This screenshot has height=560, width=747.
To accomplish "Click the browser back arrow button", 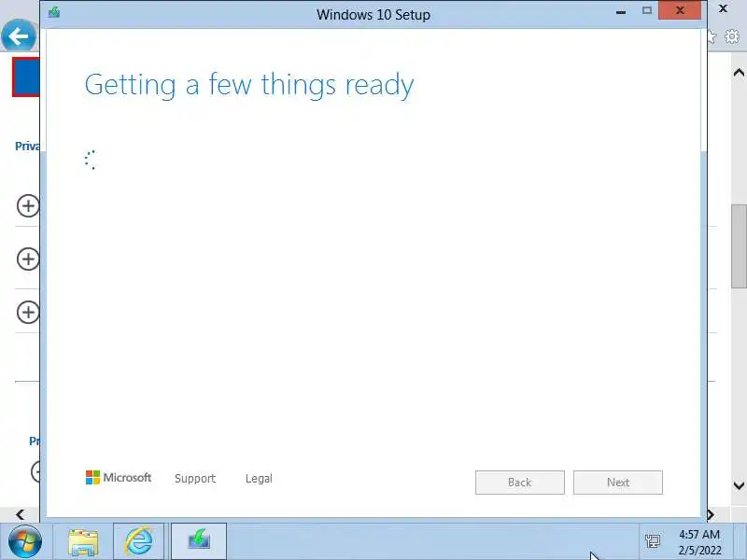I will pos(19,35).
